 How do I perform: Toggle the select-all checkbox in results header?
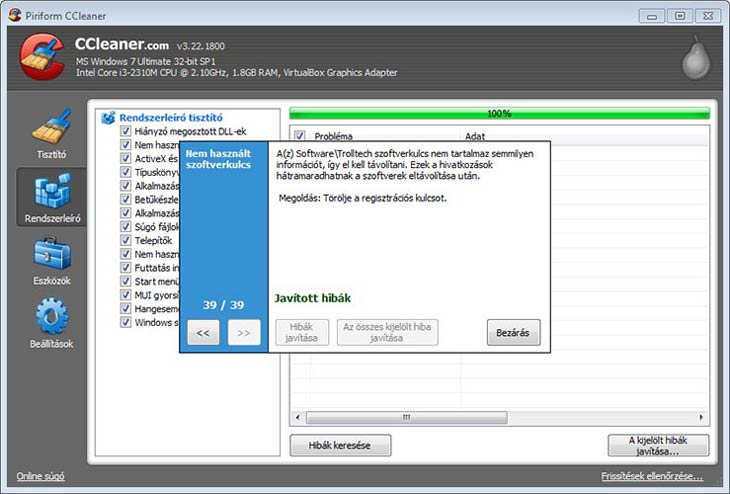pos(299,135)
